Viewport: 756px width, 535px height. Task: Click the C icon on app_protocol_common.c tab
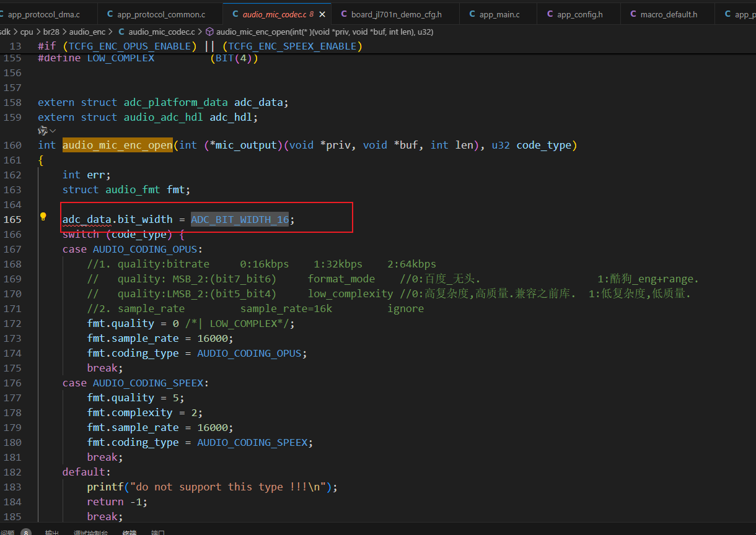click(110, 14)
